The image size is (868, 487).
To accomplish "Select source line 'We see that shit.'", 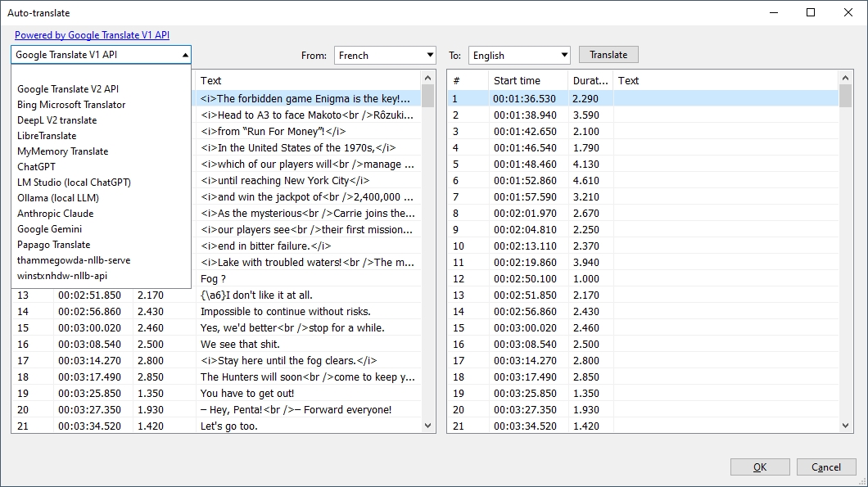I will coord(216,345).
